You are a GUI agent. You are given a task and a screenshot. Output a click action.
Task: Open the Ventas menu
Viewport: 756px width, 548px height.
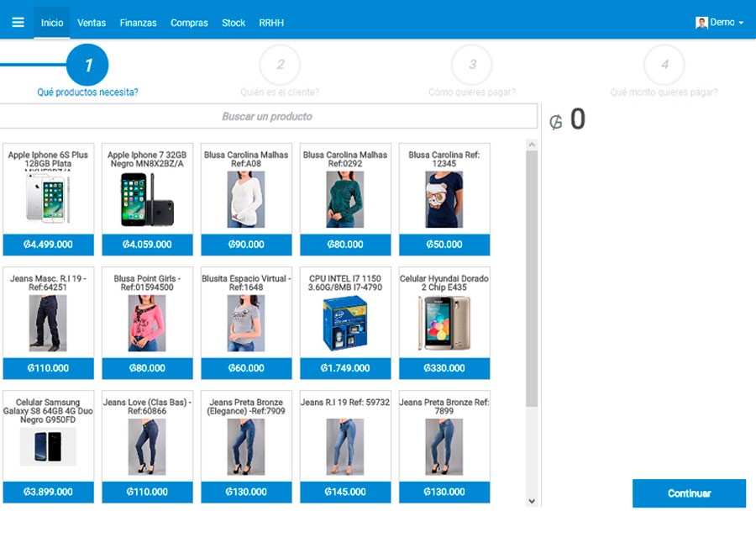[92, 23]
